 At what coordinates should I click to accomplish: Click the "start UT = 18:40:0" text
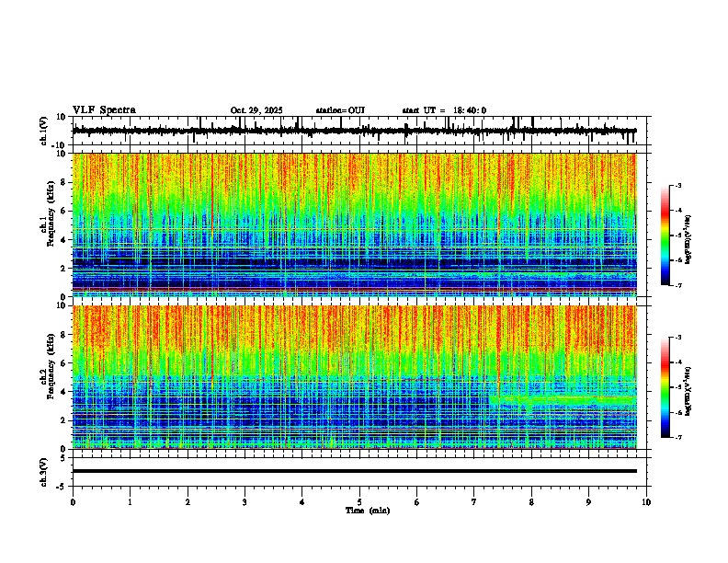pos(444,110)
